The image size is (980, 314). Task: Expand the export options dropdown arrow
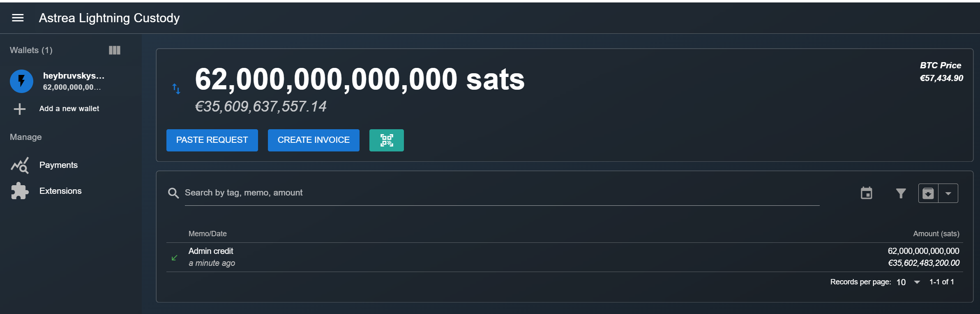click(x=948, y=193)
